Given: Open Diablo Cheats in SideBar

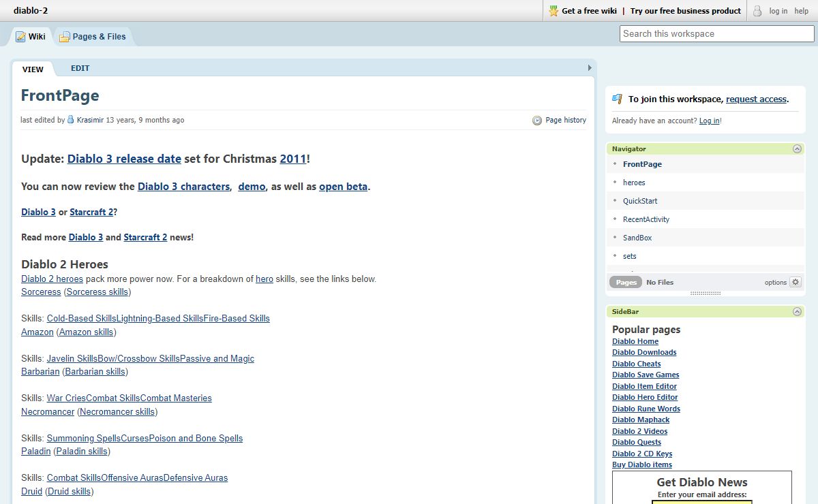Looking at the screenshot, I should 637,364.
